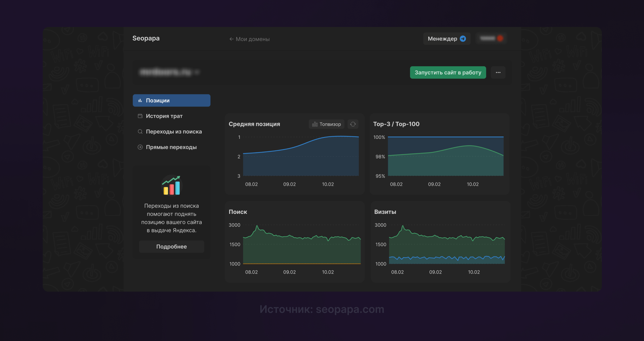The width and height of the screenshot is (644, 341).
Task: Go to Переходы из поиска section
Action: [174, 132]
